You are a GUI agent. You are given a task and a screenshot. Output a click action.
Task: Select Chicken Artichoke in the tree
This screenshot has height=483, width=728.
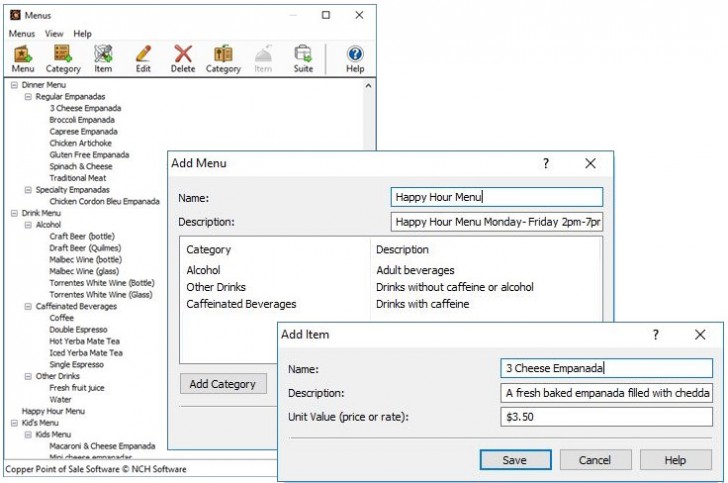click(80, 144)
